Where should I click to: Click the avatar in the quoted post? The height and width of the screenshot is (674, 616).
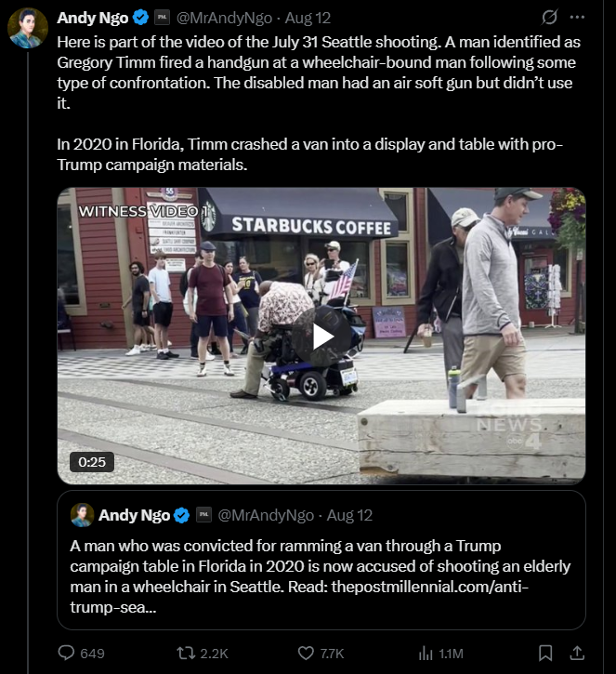click(82, 515)
